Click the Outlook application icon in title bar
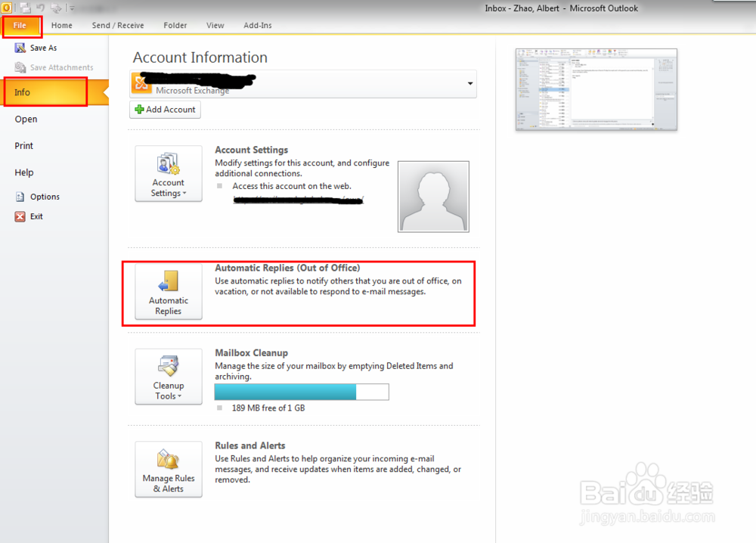The width and height of the screenshot is (756, 543). pyautogui.click(x=6, y=8)
